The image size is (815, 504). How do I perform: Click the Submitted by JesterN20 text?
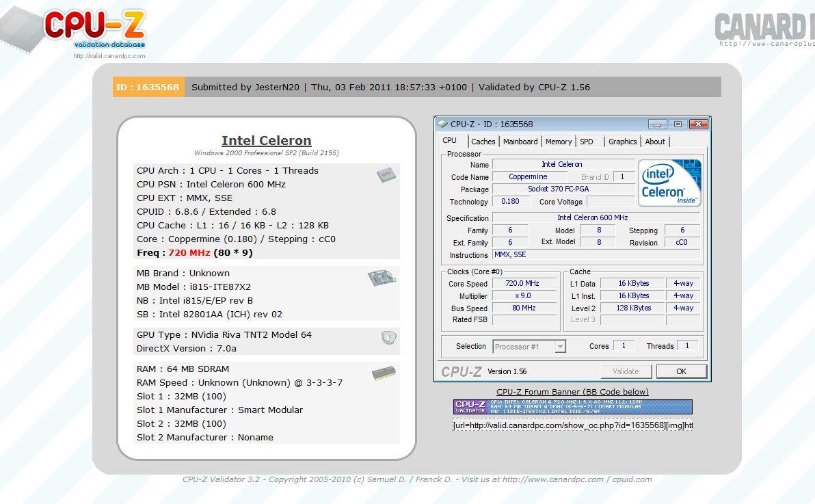[245, 87]
